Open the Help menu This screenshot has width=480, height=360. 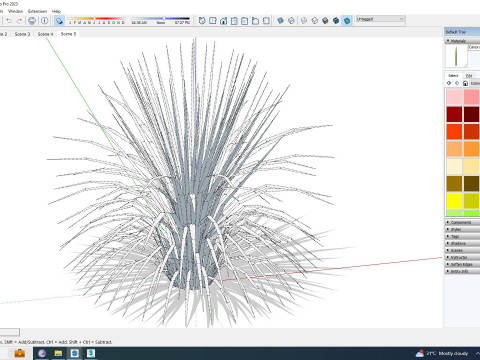click(x=56, y=11)
